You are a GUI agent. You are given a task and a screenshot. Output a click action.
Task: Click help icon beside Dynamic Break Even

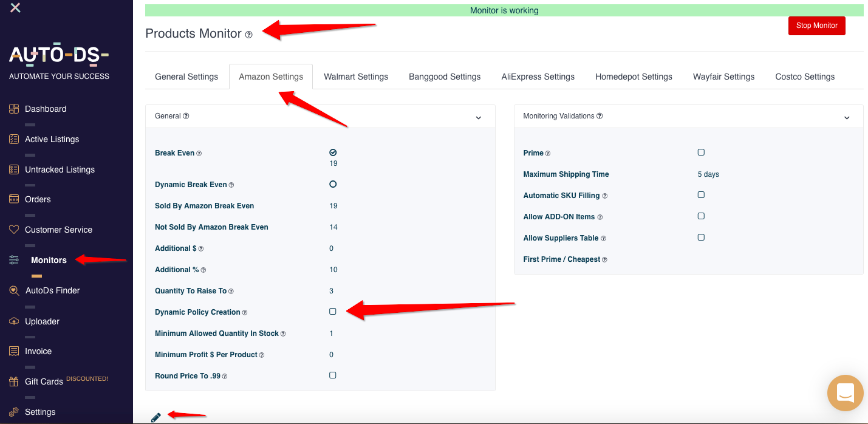[x=231, y=185]
